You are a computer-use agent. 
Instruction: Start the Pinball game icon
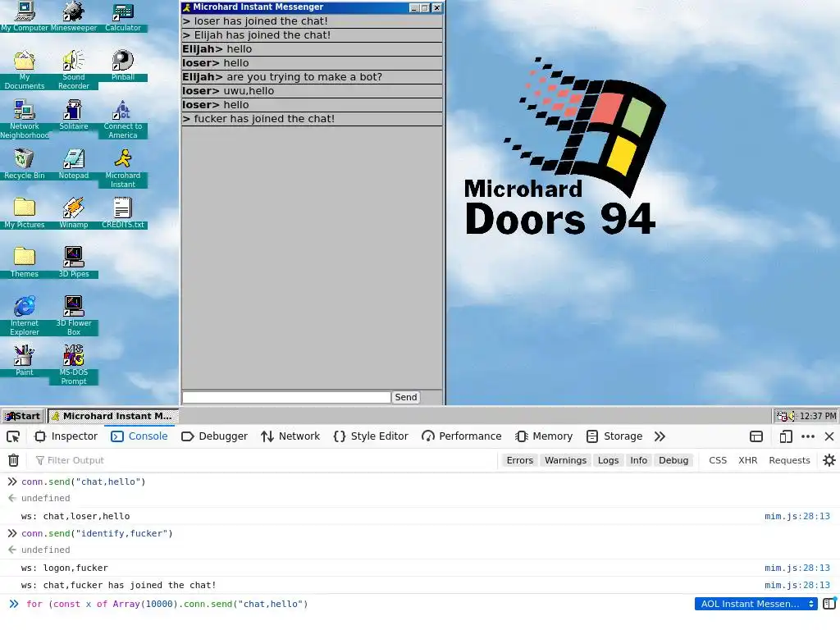[x=123, y=66]
